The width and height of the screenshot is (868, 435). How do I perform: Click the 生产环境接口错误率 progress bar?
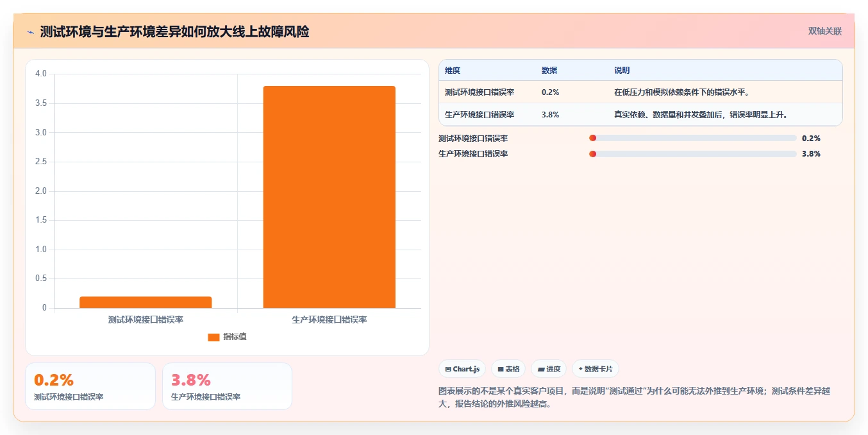693,154
